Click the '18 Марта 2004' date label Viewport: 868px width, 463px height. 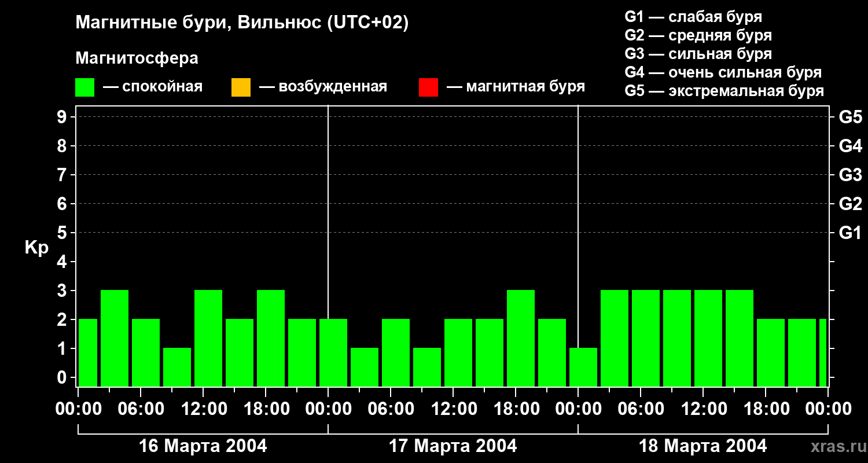pyautogui.click(x=703, y=446)
